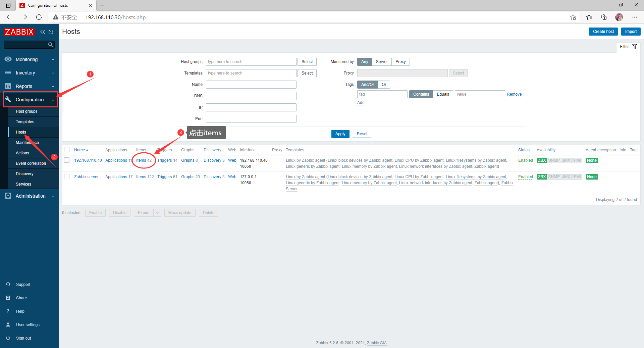Click the browser profile avatar
644x348 pixels.
coord(619,17)
